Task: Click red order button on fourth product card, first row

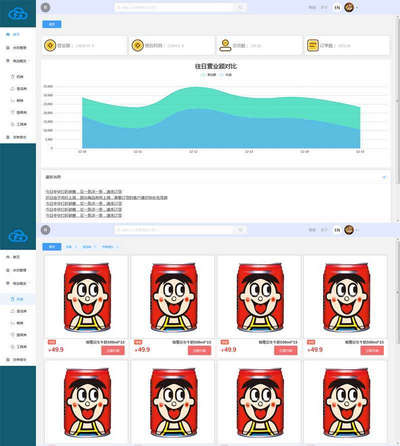Action: pyautogui.click(x=372, y=350)
